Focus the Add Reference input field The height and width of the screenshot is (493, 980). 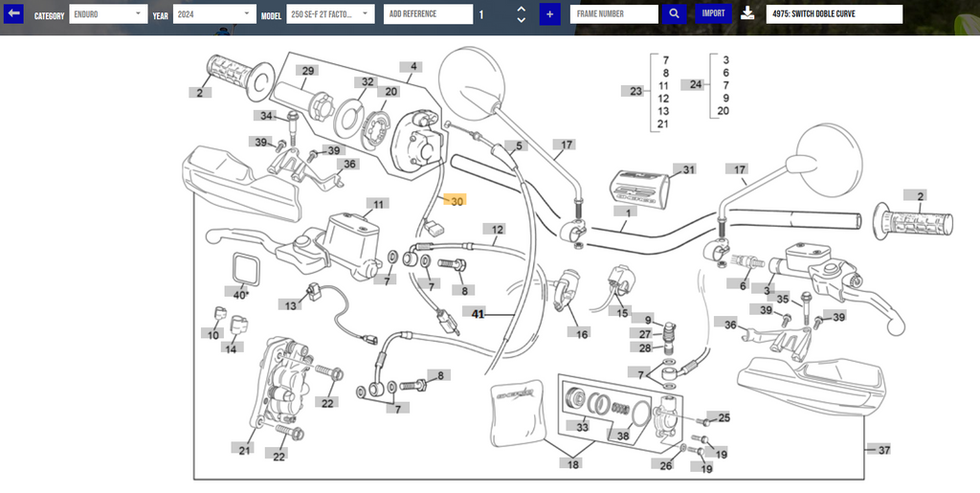tap(428, 14)
